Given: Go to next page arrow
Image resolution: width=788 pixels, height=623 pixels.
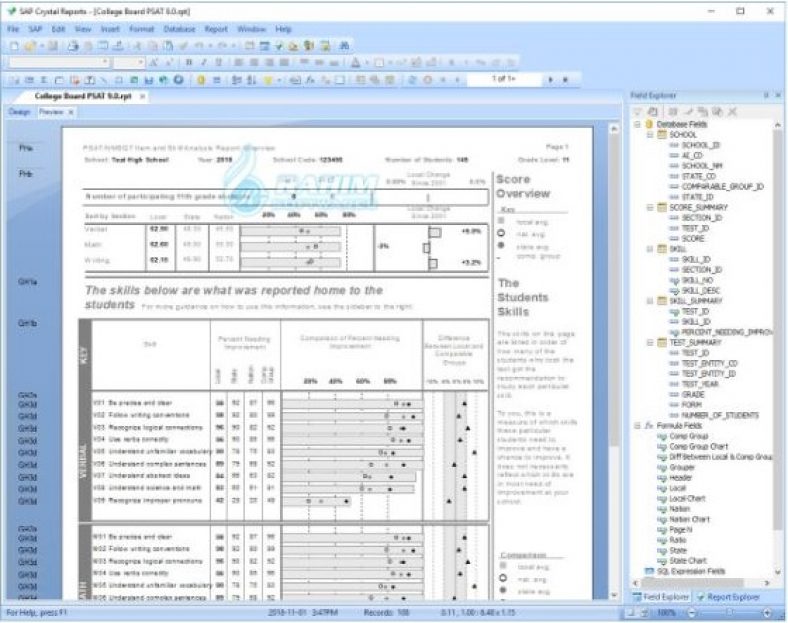Looking at the screenshot, I should tap(551, 79).
